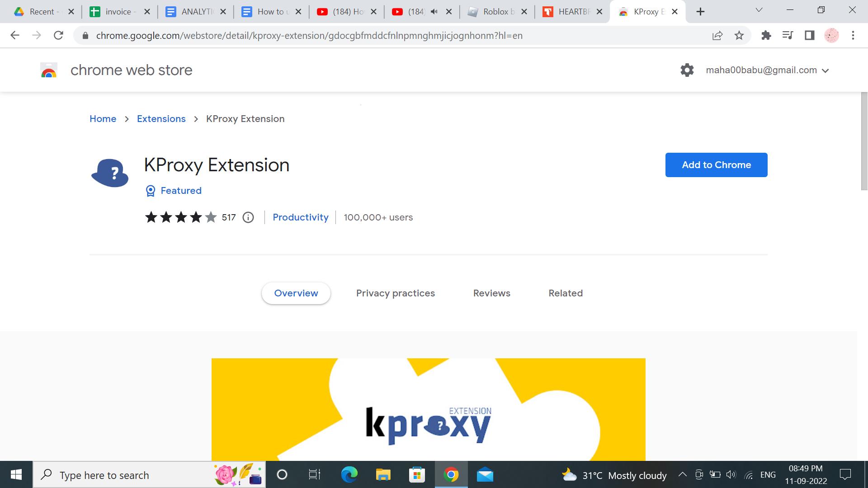
Task: Open the Reviews tab
Action: 492,293
